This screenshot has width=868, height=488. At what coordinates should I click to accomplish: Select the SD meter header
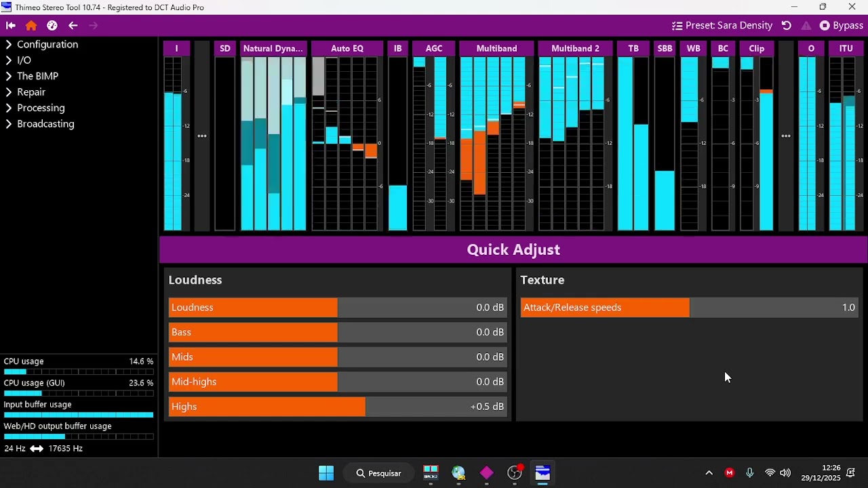coord(225,48)
